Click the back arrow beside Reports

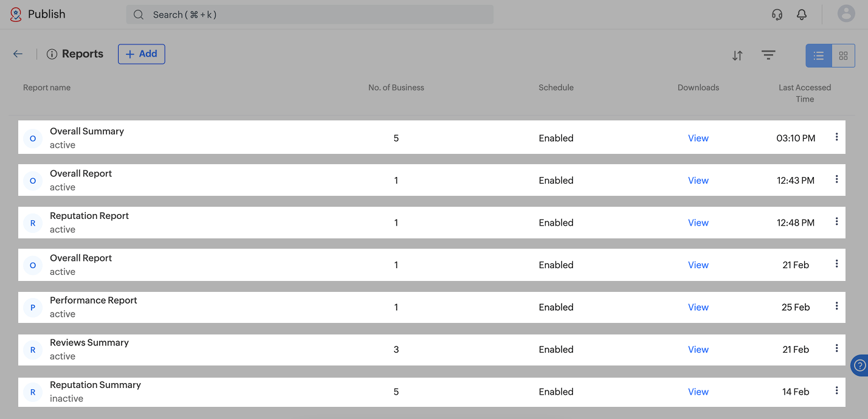(x=18, y=54)
